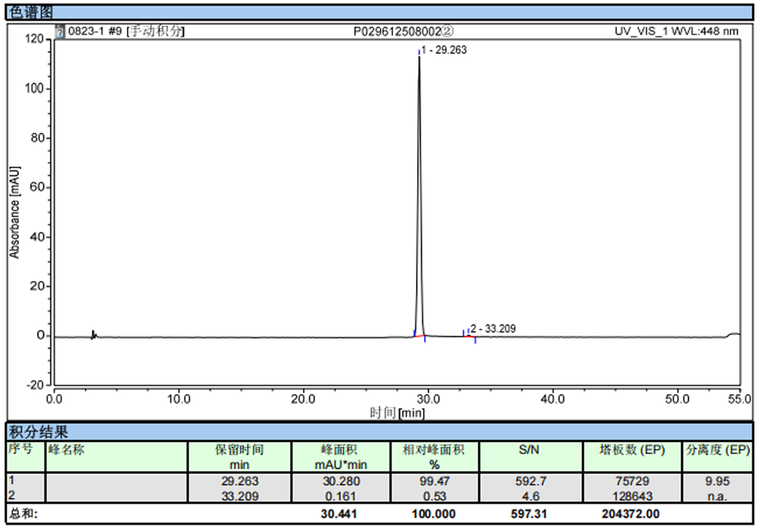Click the 保留时间 column header

pyautogui.click(x=239, y=457)
